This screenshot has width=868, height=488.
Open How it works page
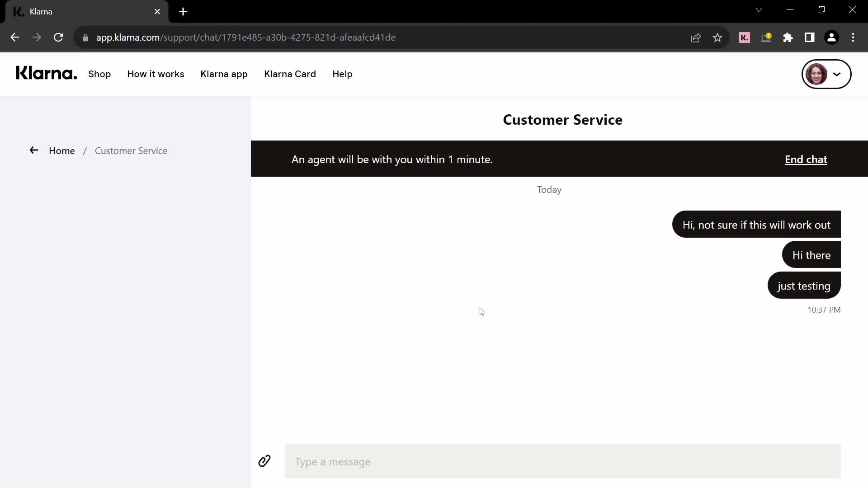pos(156,74)
